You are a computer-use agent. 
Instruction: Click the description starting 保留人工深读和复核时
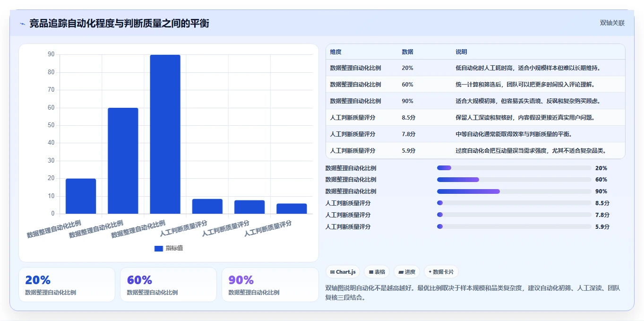click(525, 118)
